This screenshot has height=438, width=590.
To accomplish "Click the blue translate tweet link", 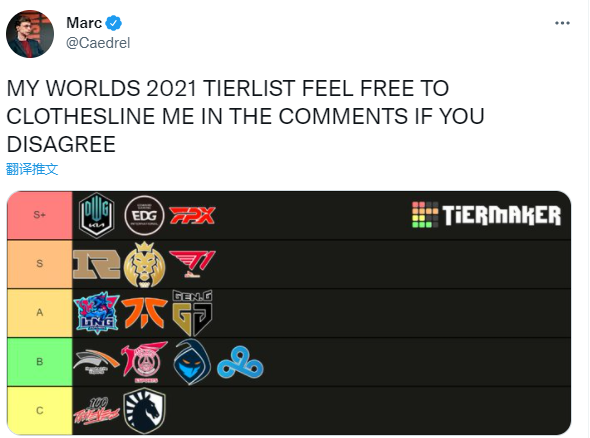I will click(32, 169).
